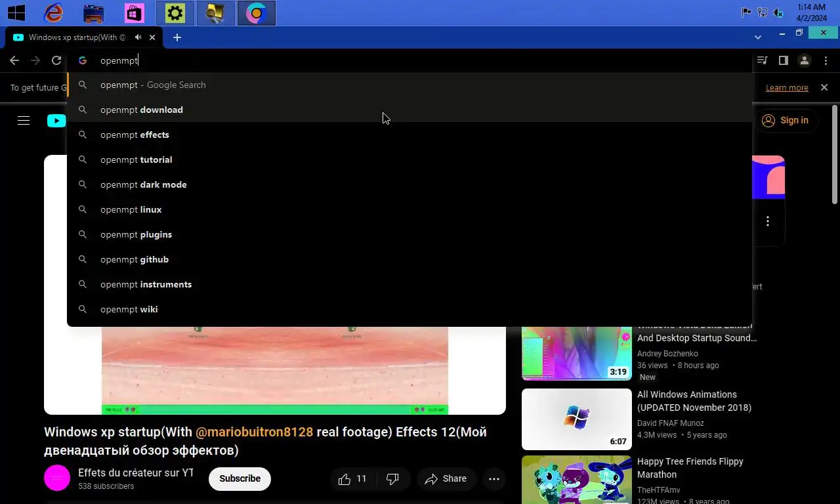Open the Action Center flag icon
This screenshot has width=840, height=504.
coord(746,12)
